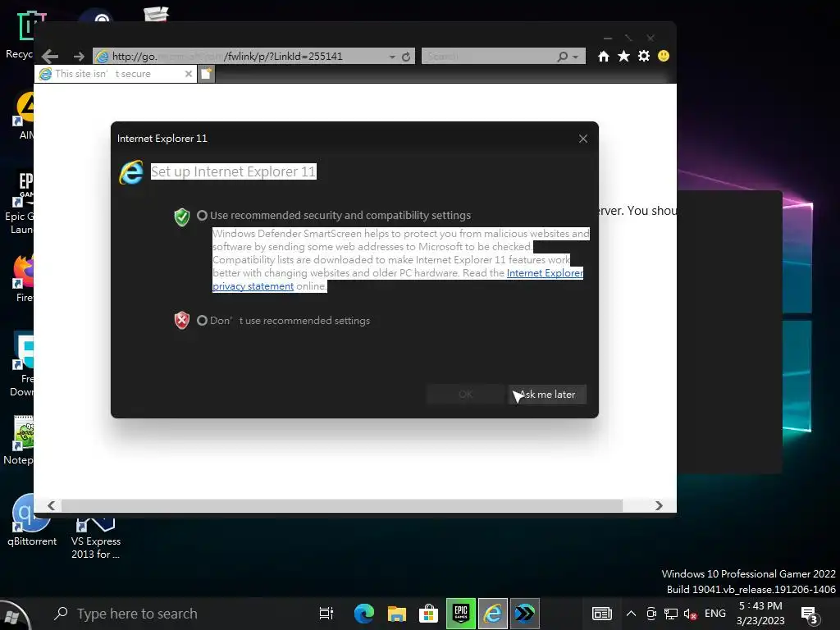Open the Notepad++ desktop shortcut
This screenshot has height=630, width=840.
19,441
